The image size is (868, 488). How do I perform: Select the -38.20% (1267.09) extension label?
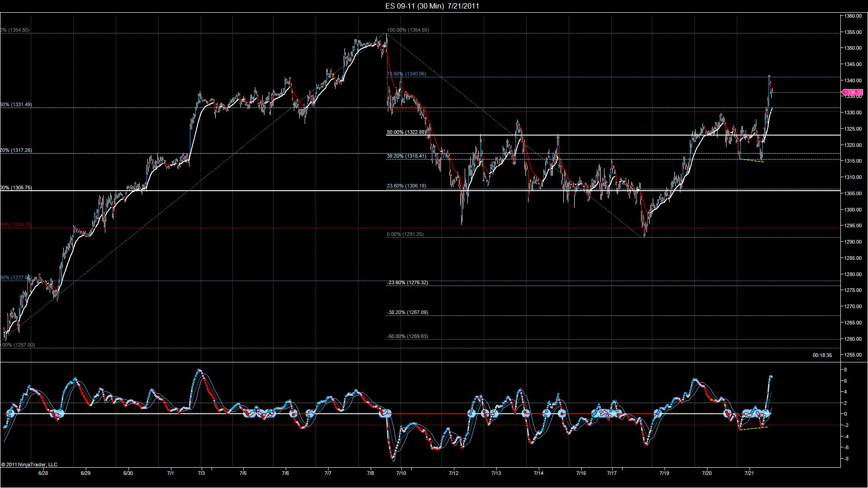pyautogui.click(x=407, y=312)
